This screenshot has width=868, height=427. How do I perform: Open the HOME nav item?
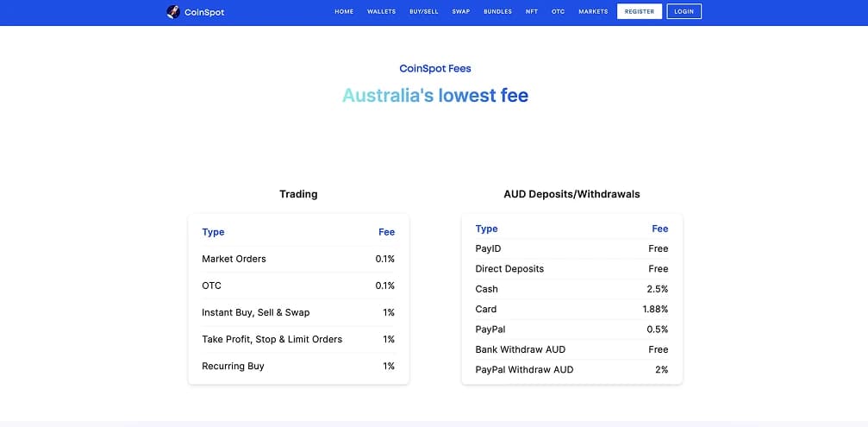pyautogui.click(x=344, y=11)
